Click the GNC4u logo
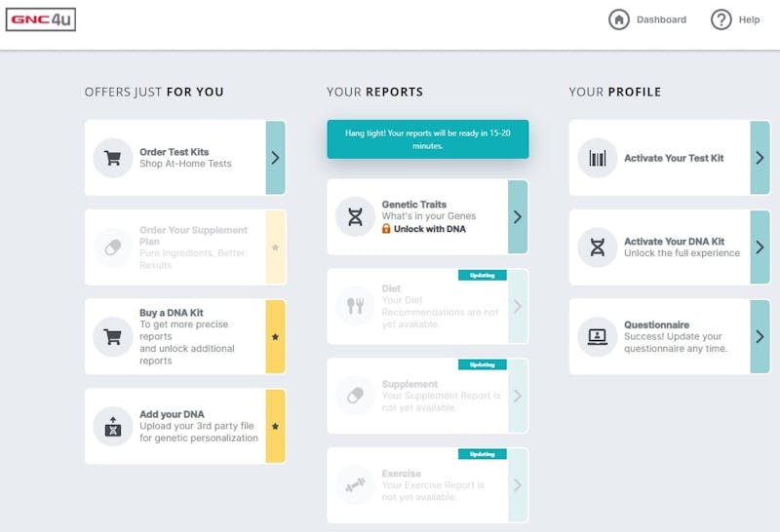 pos(41,19)
